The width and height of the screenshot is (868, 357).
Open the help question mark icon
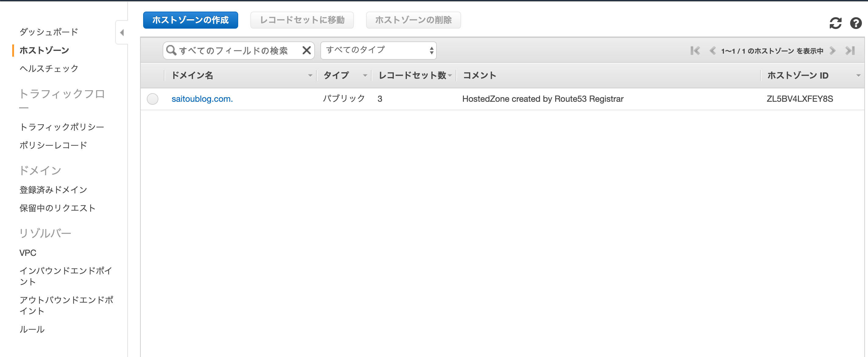pyautogui.click(x=856, y=23)
